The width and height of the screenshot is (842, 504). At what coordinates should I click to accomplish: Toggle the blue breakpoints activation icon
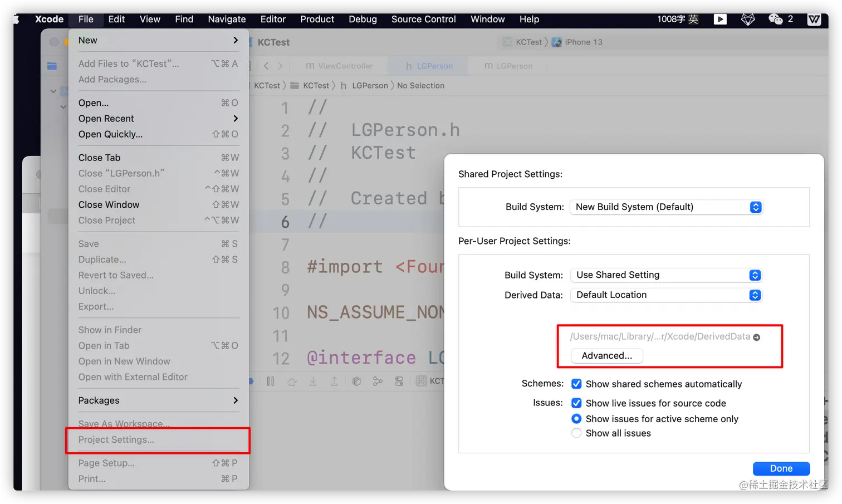coord(251,381)
